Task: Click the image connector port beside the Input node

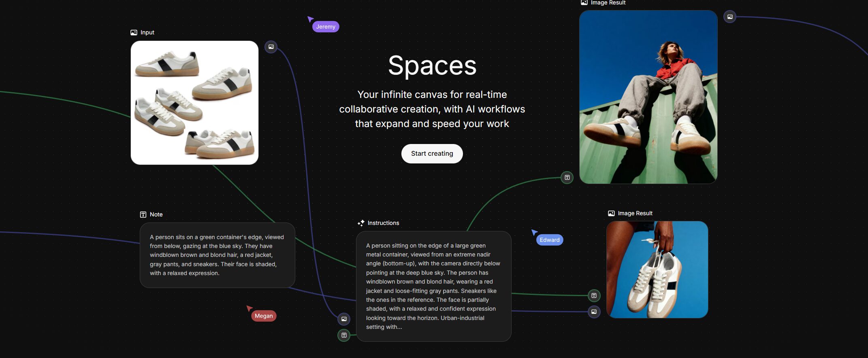Action: pyautogui.click(x=271, y=47)
